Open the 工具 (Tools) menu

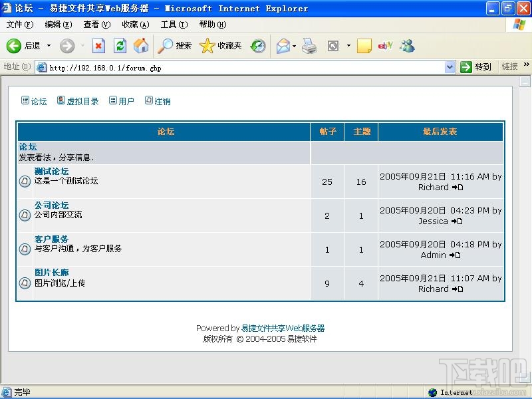pyautogui.click(x=174, y=24)
